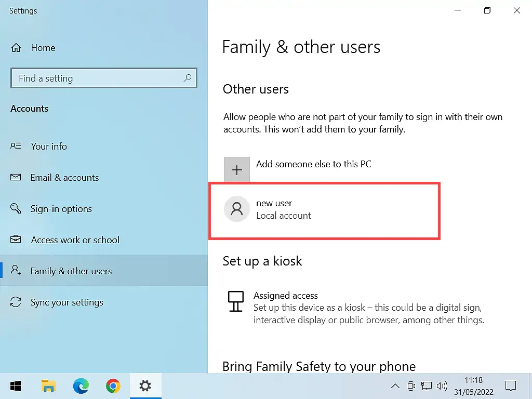The image size is (532, 399).
Task: Open the clock and date display
Action: point(473,386)
